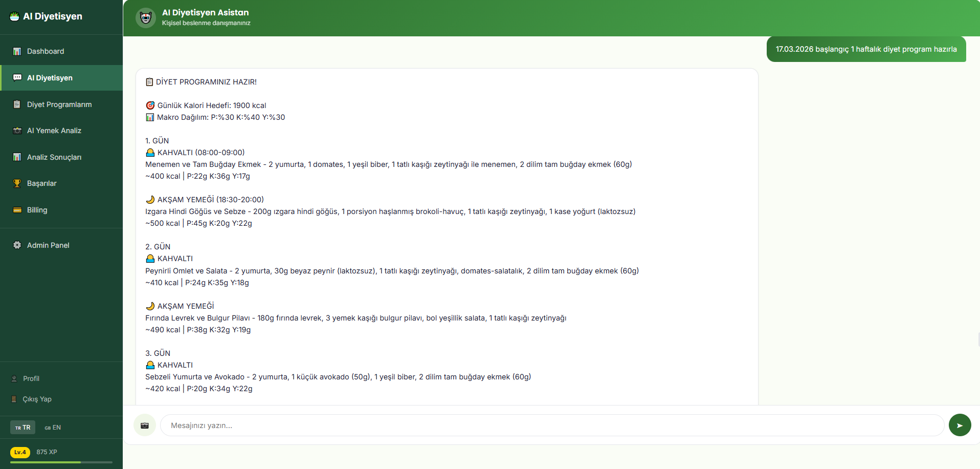The width and height of the screenshot is (980, 469).
Task: Switch language to TR
Action: pyautogui.click(x=23, y=428)
